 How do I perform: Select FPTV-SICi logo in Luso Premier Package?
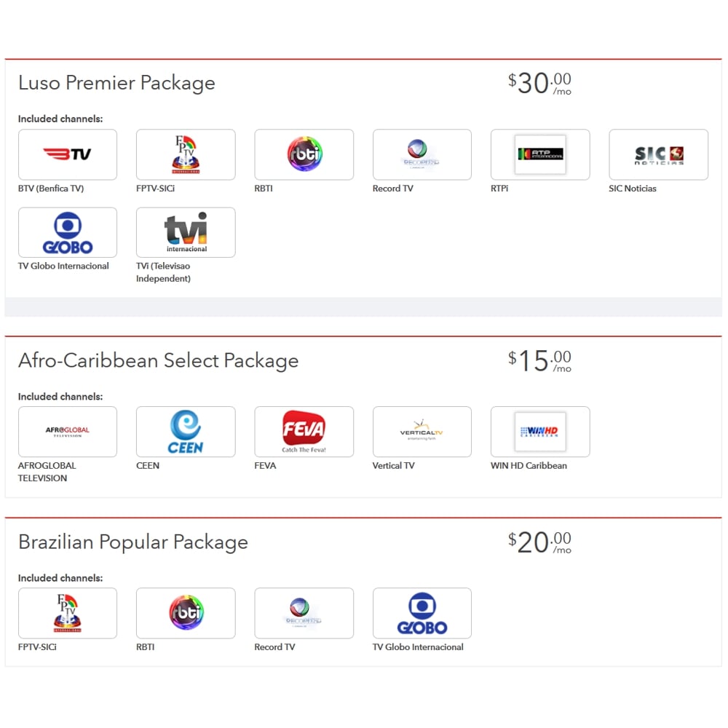(186, 154)
